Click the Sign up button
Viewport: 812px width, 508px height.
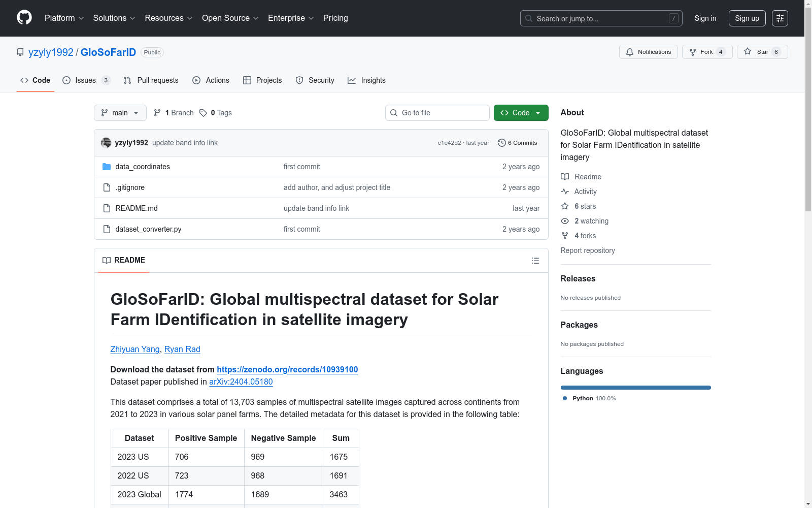click(x=747, y=18)
